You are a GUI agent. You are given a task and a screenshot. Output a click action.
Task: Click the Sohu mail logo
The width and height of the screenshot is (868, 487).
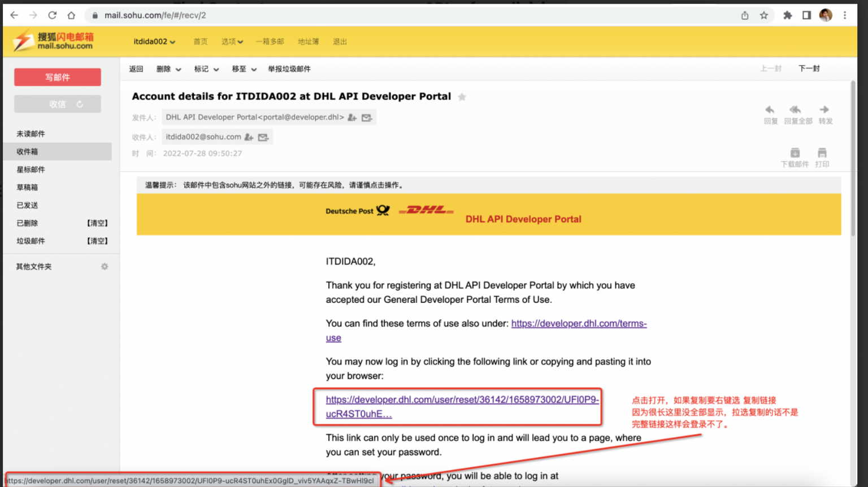(x=54, y=41)
